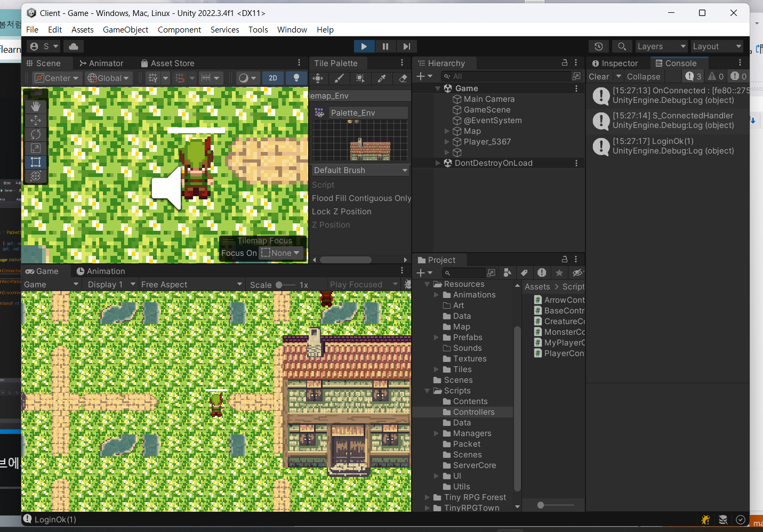Select the Move tool in Scene overlay
The width and height of the screenshot is (763, 532).
36,120
